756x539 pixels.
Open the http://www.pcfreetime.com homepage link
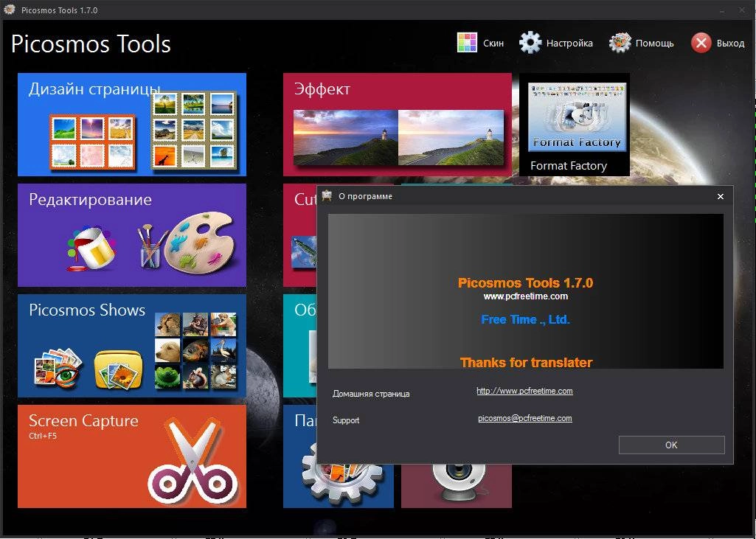click(524, 391)
